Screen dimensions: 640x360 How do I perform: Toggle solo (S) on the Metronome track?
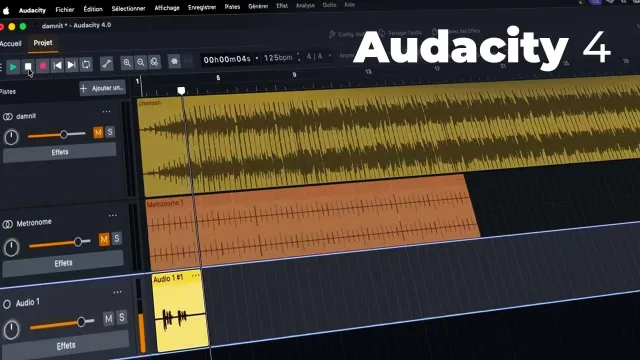tap(117, 238)
